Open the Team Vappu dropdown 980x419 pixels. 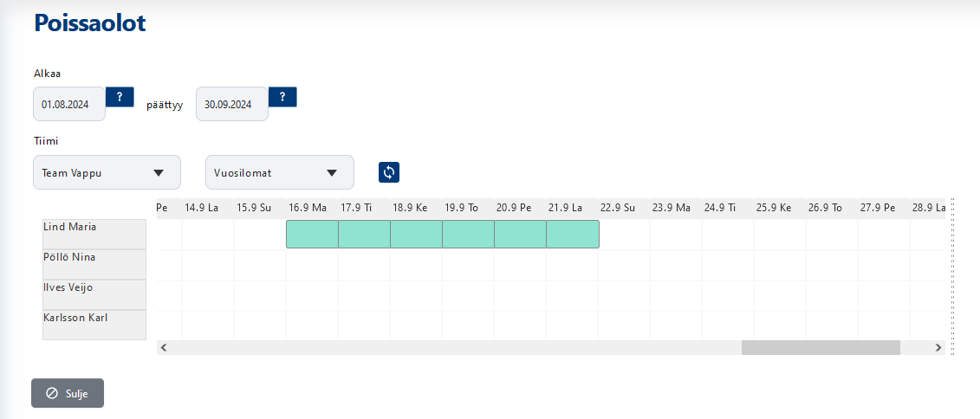(x=107, y=172)
